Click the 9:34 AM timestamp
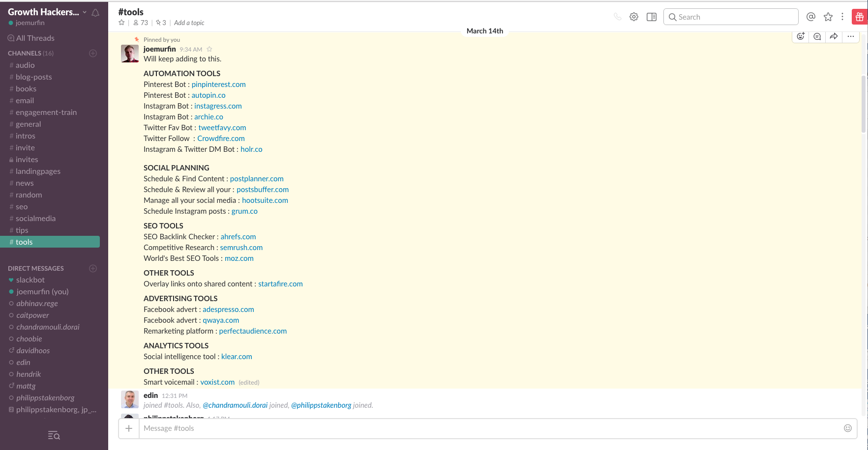This screenshot has width=868, height=450. 191,50
